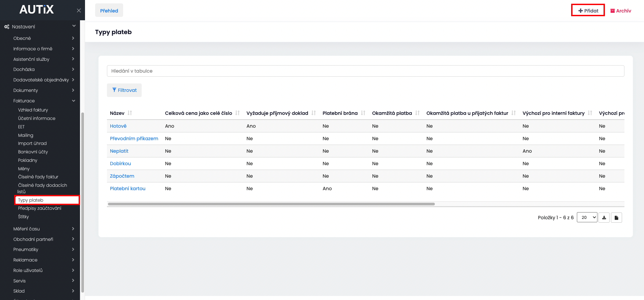Click the Hledání v tabulce search field
644x300 pixels.
coord(365,71)
